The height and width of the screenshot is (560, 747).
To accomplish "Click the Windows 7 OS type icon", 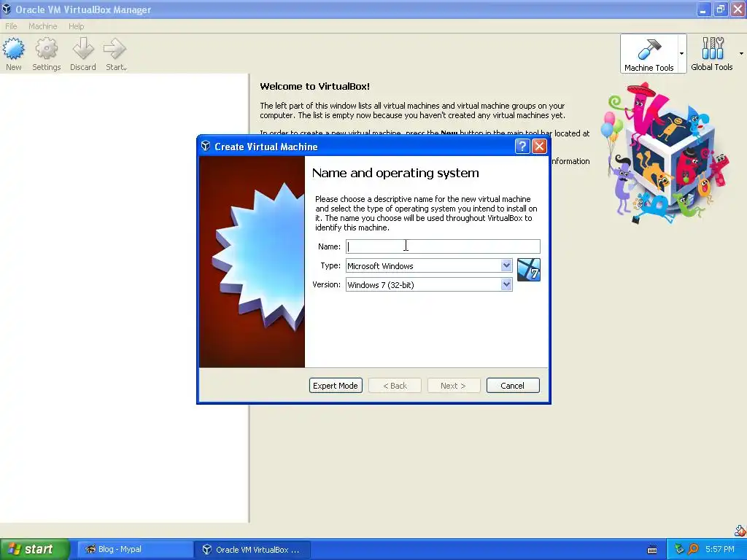I will click(528, 270).
